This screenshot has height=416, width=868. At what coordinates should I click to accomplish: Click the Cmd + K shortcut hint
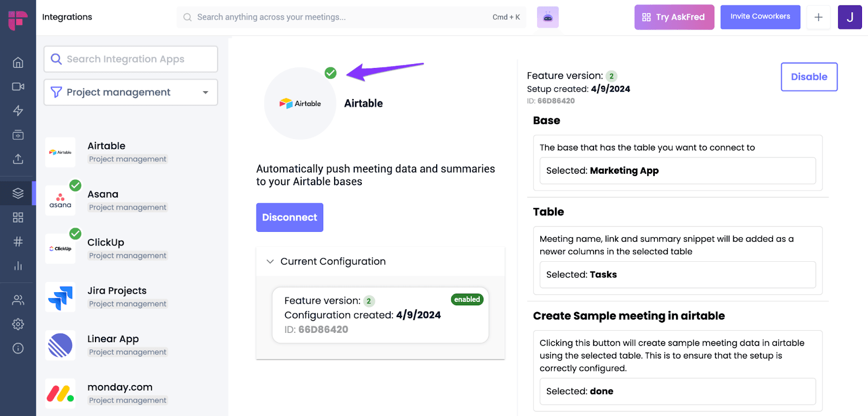506,17
